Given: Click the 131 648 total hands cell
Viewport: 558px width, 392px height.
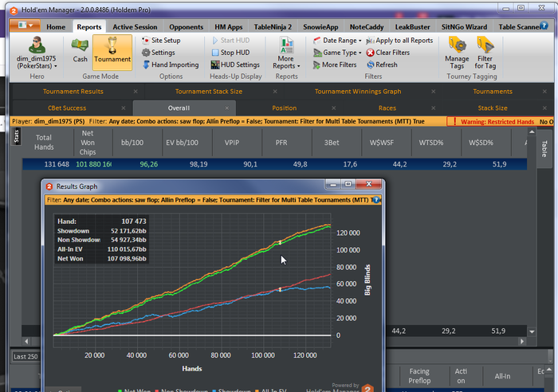Looking at the screenshot, I should pos(57,164).
